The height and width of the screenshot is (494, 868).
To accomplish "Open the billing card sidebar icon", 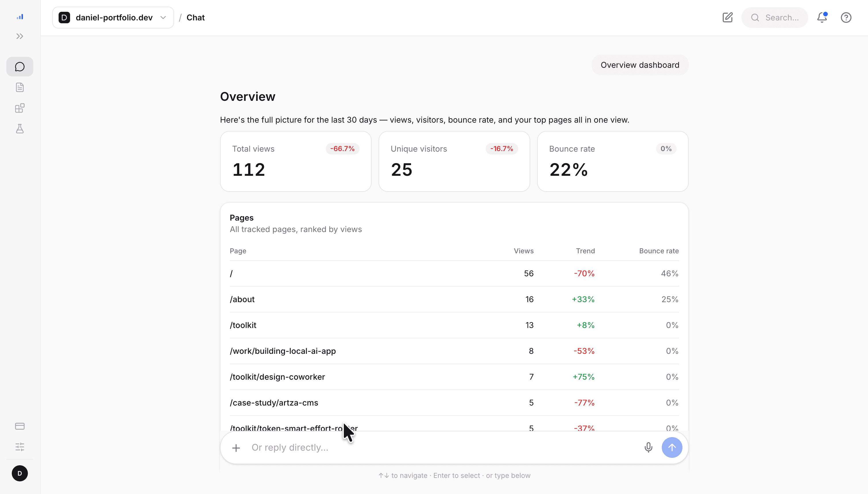I will [x=20, y=426].
